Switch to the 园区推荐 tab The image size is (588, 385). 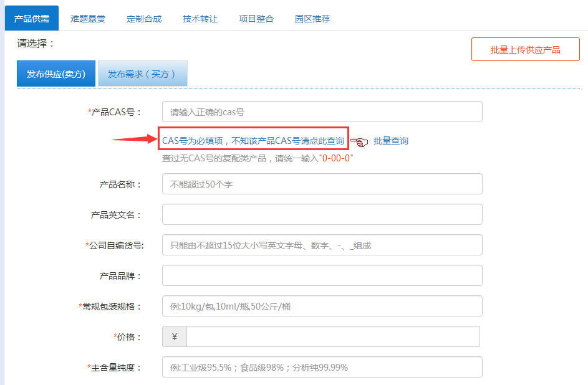tap(312, 19)
